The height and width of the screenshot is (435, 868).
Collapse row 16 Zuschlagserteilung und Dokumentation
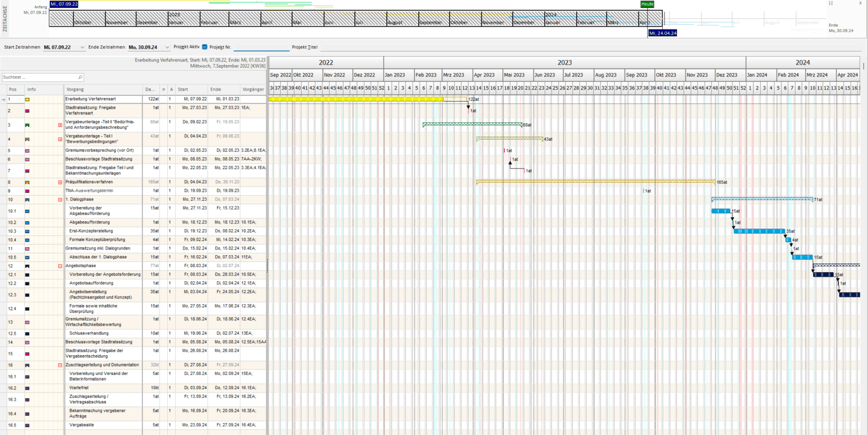(x=60, y=365)
